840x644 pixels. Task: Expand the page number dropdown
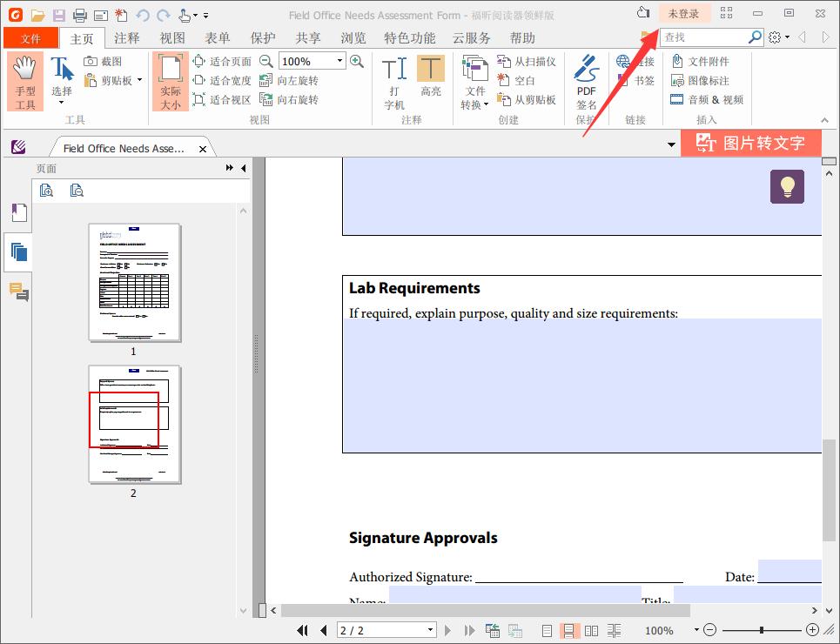point(430,630)
